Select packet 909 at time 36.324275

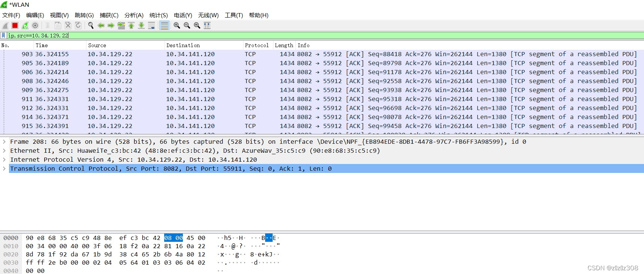point(322,90)
